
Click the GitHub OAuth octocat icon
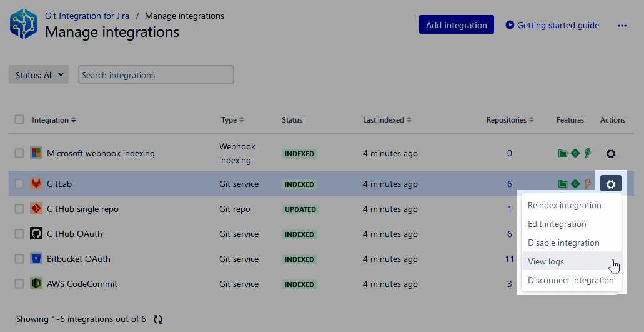pyautogui.click(x=36, y=234)
